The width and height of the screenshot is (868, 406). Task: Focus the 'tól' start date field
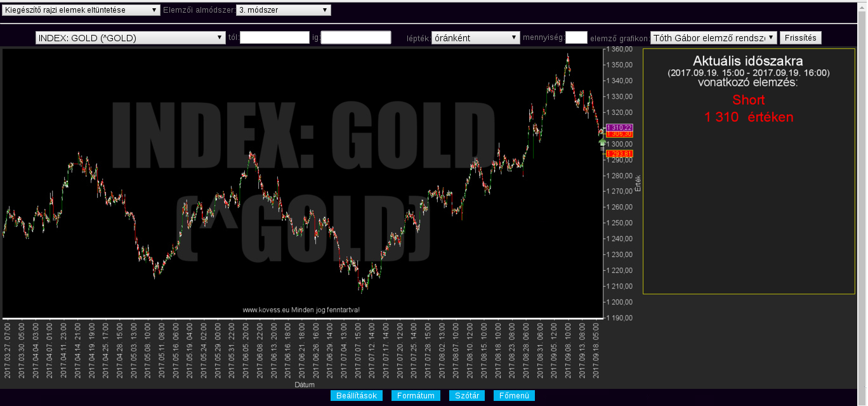coord(274,38)
